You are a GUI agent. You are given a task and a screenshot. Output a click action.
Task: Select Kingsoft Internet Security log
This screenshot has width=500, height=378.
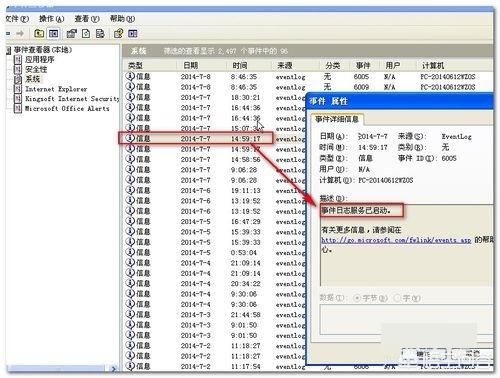point(72,99)
